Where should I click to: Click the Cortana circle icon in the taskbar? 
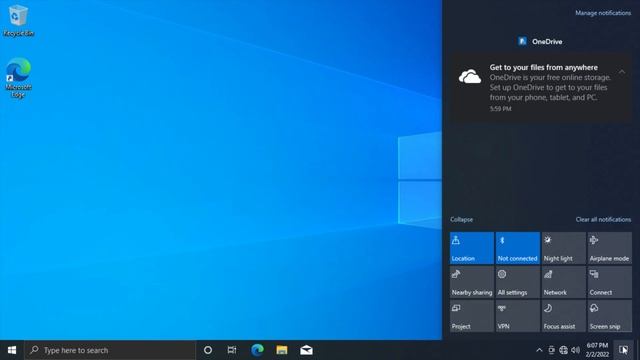coord(208,350)
